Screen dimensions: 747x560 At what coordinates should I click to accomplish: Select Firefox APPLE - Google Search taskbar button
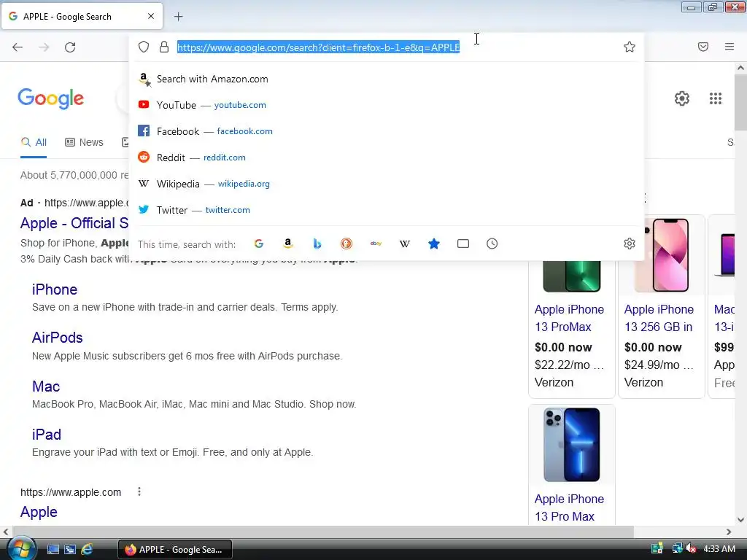(x=175, y=550)
